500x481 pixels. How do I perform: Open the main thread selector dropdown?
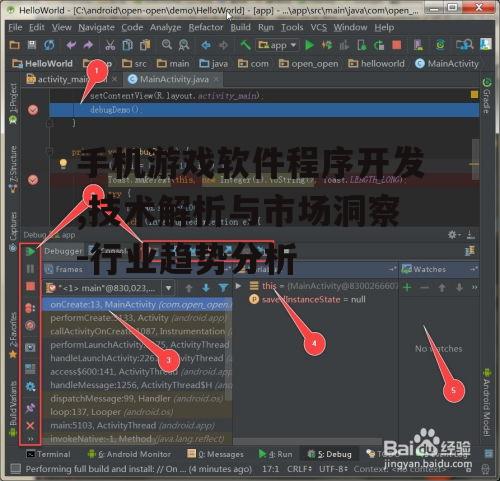(x=169, y=288)
